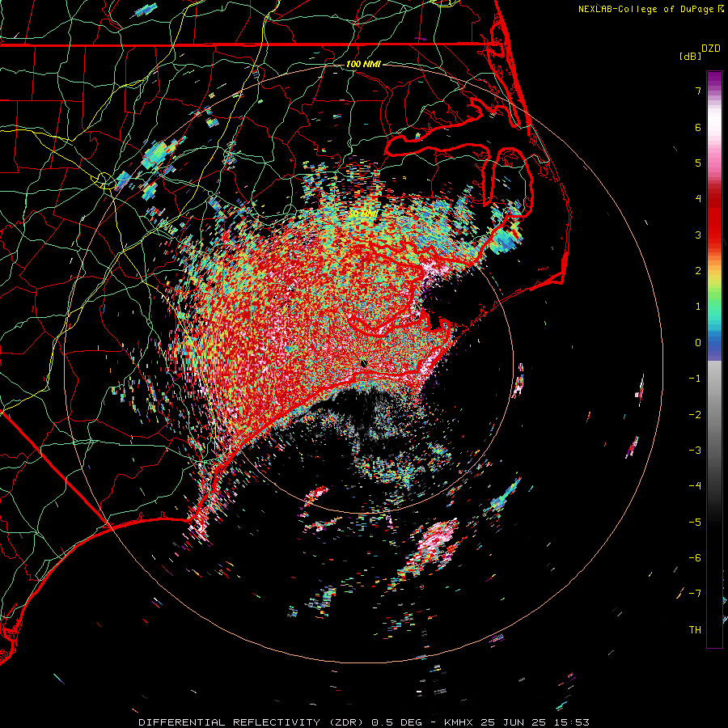The width and height of the screenshot is (728, 728).
Task: Click the black radar site marker dot
Action: [364, 362]
